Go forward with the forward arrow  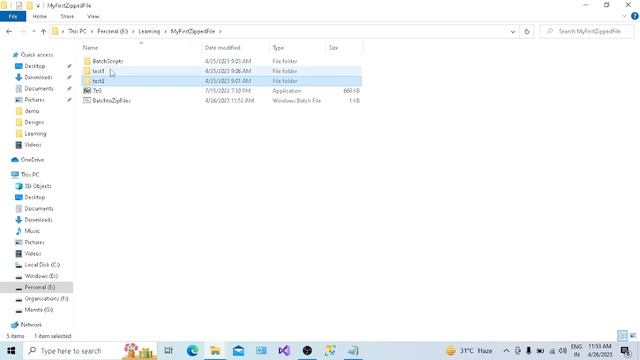pos(23,31)
